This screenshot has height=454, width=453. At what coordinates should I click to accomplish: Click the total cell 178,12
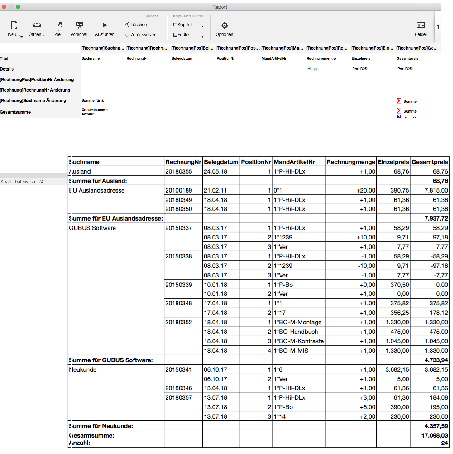(439, 313)
